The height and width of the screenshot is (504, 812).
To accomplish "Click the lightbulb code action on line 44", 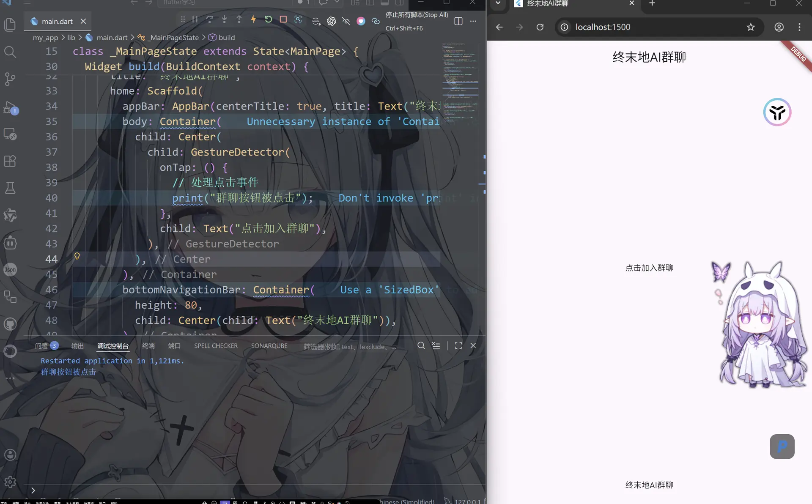I will tap(77, 256).
